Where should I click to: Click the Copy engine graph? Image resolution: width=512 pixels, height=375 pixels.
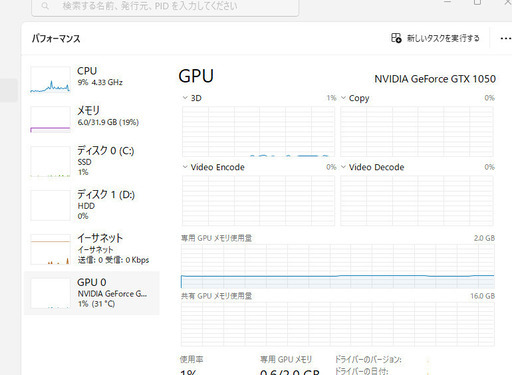417,131
